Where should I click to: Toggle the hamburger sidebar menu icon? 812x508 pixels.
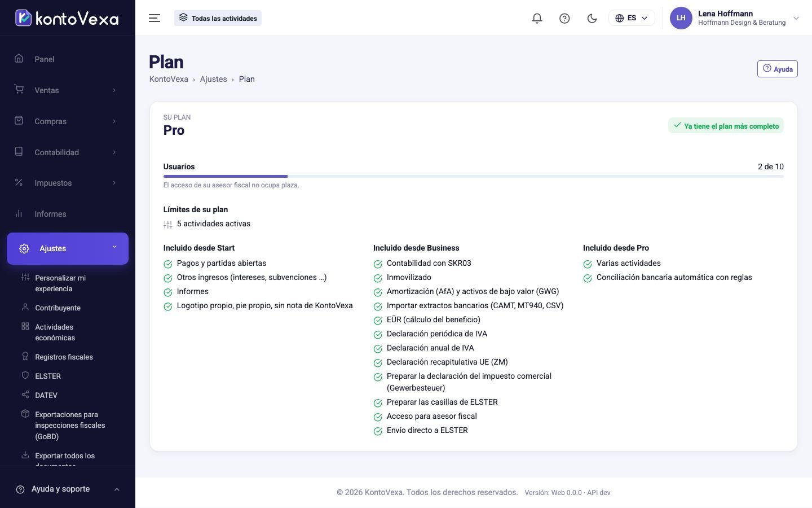[155, 18]
